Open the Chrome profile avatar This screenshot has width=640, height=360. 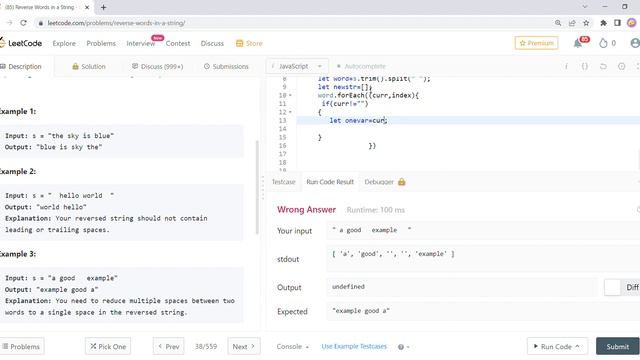[x=632, y=23]
